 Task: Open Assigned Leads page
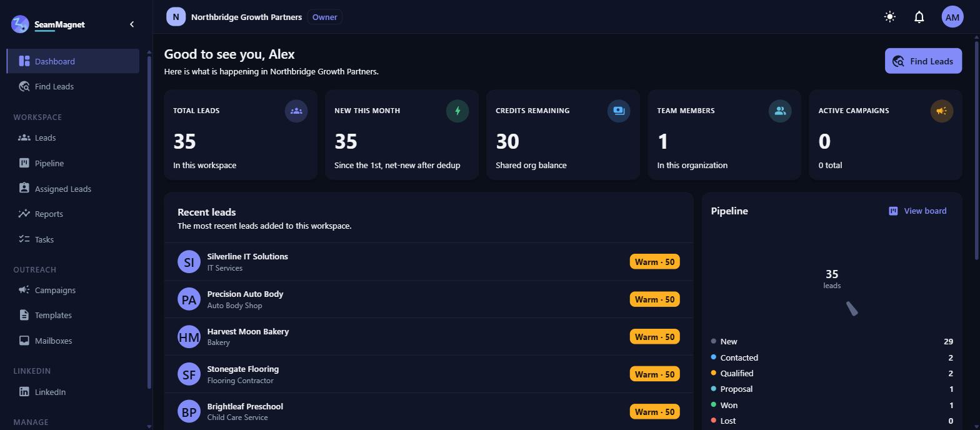point(73,189)
